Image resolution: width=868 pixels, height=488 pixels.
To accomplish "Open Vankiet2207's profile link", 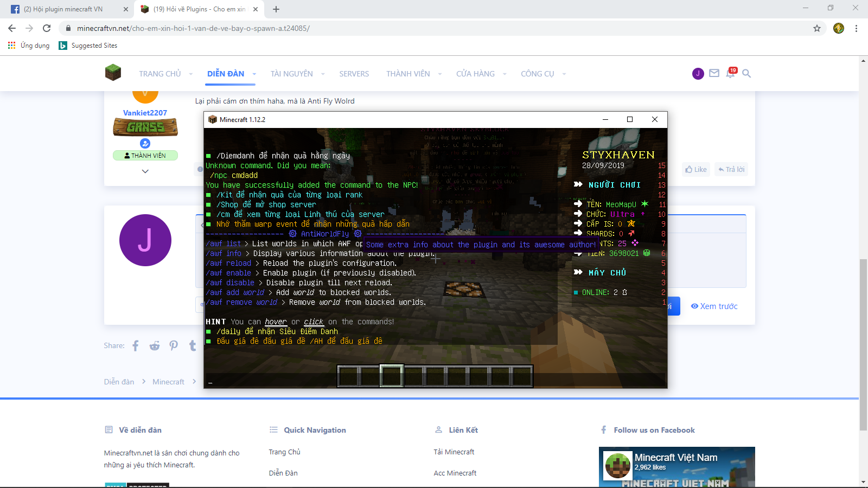I will 145,113.
